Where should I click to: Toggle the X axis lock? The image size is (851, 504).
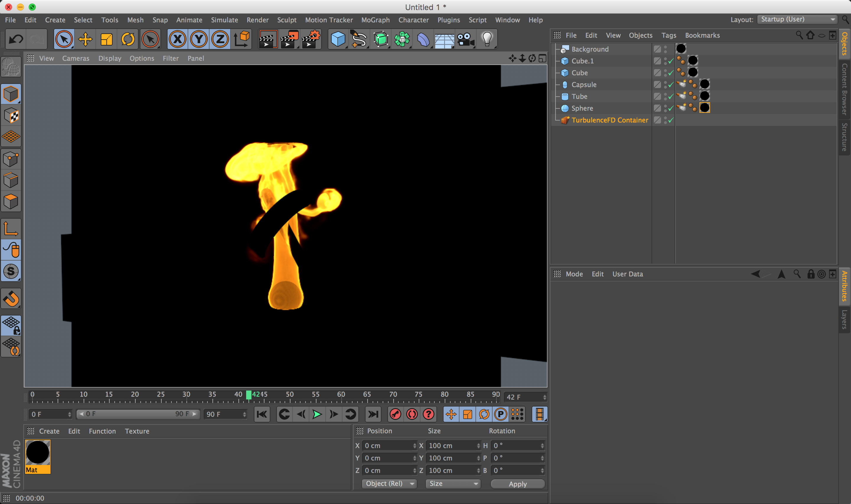click(x=177, y=39)
